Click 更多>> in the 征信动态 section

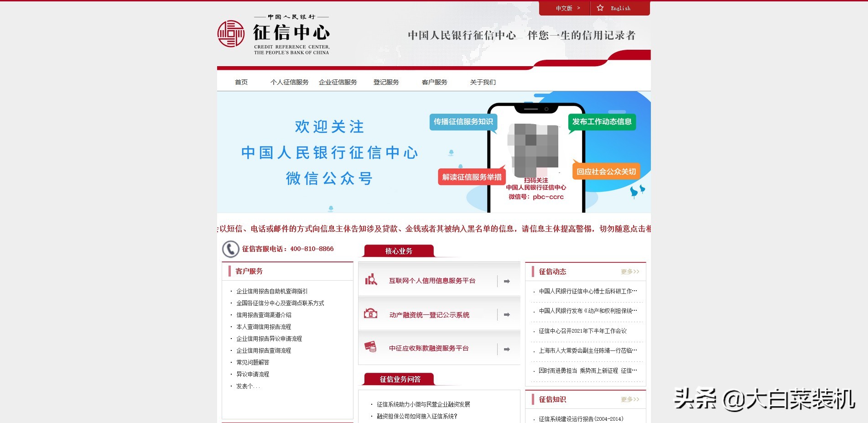(x=630, y=272)
